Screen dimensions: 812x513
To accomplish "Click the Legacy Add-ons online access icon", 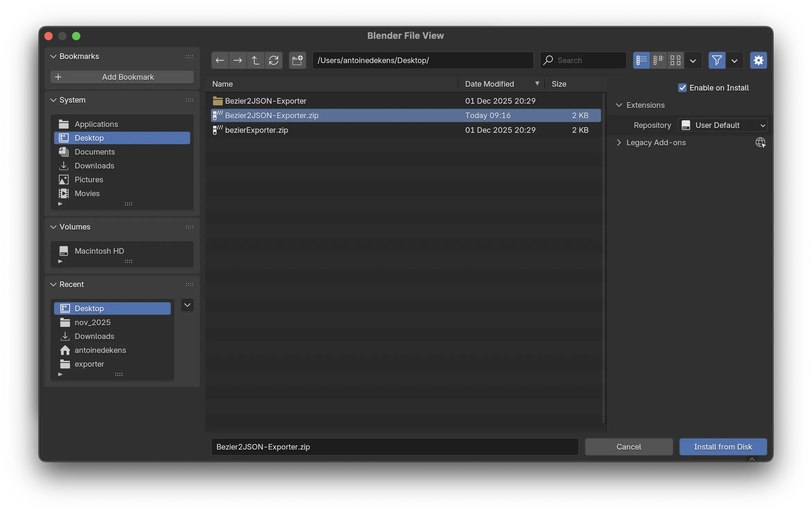I will point(760,142).
